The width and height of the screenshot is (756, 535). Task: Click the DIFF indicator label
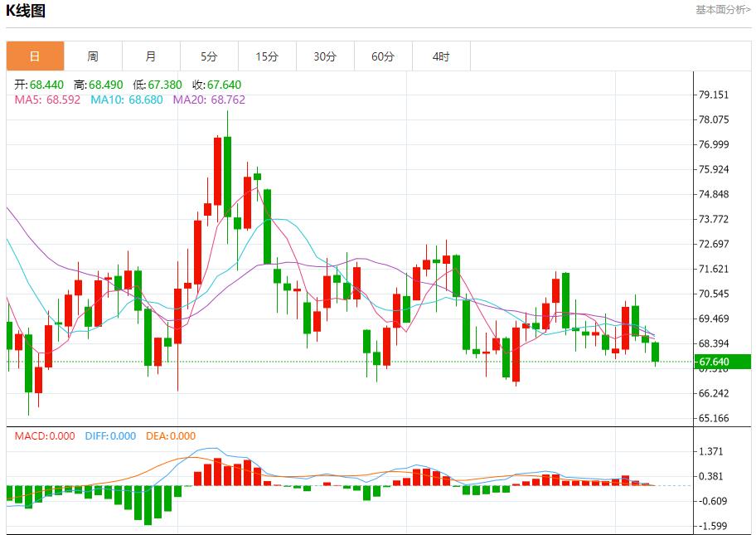pos(110,436)
